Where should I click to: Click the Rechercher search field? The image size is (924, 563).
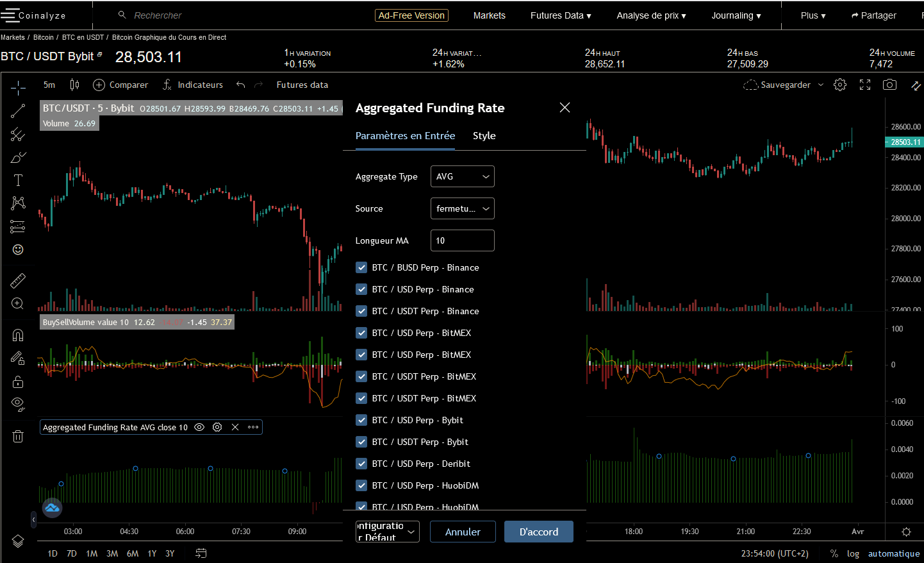pyautogui.click(x=158, y=15)
